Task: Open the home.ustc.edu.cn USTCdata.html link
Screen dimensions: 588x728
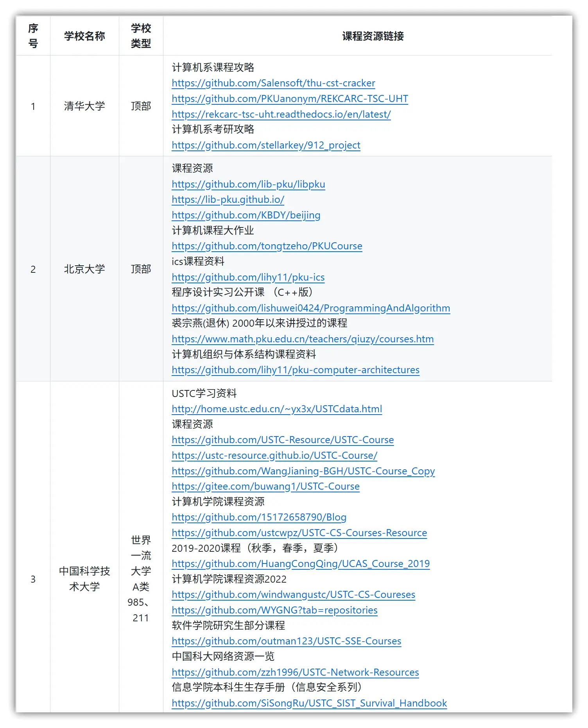Action: tap(277, 409)
